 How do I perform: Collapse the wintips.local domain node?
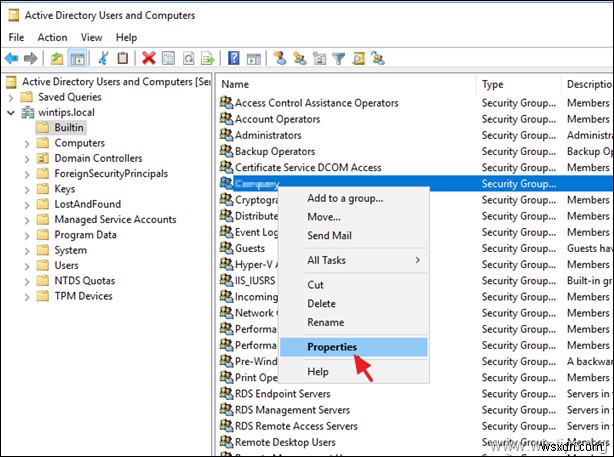tap(11, 113)
